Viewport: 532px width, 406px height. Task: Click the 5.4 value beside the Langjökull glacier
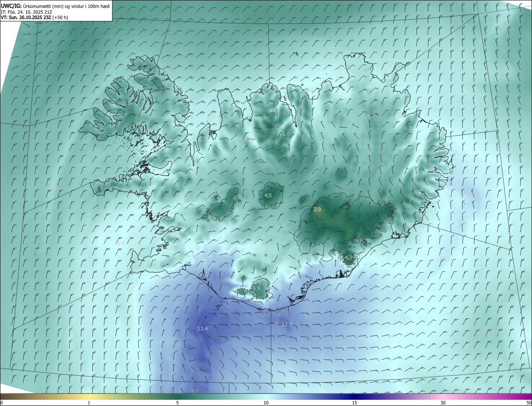tap(216, 198)
